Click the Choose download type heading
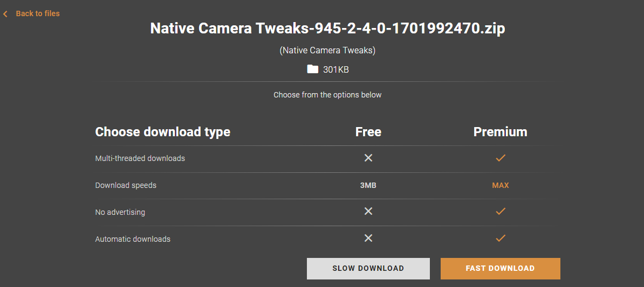 163,132
